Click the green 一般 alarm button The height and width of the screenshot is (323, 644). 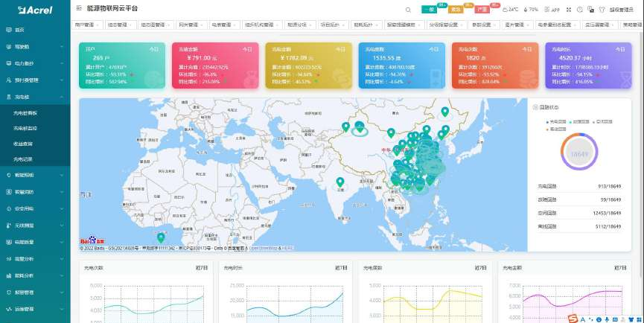click(x=430, y=10)
